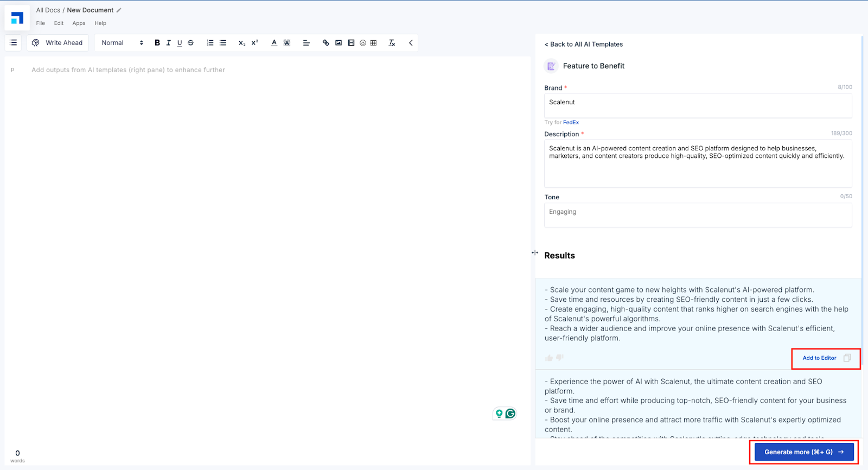
Task: Insert a numbered list
Action: point(210,43)
